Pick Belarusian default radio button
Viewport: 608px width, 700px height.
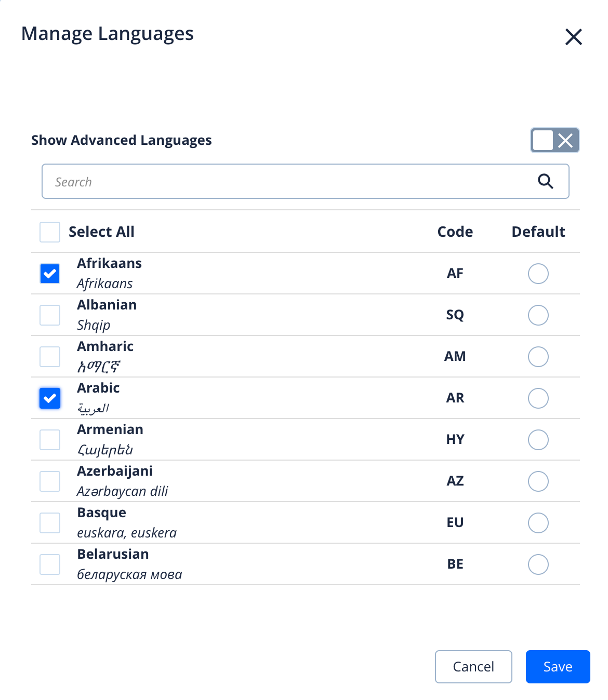click(538, 564)
